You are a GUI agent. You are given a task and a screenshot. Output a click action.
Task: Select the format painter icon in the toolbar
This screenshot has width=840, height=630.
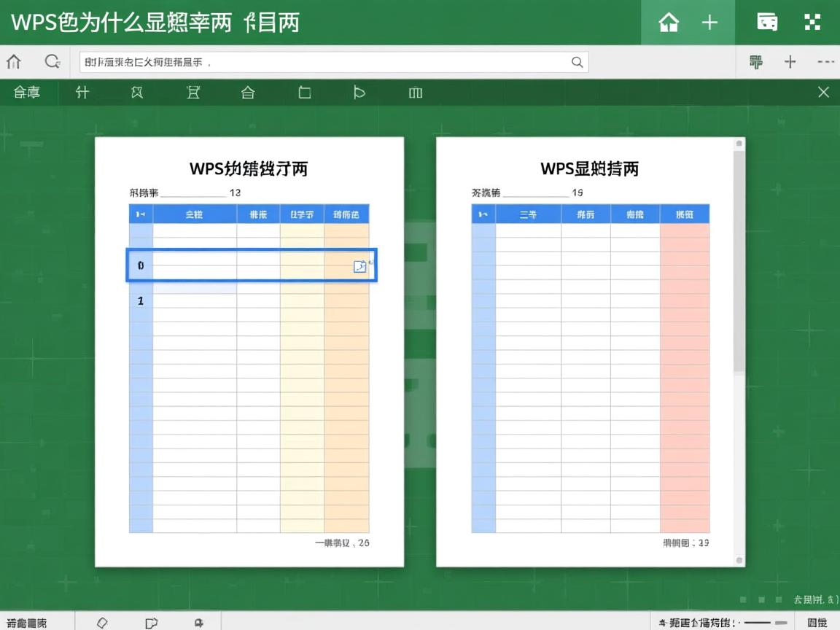coord(757,62)
